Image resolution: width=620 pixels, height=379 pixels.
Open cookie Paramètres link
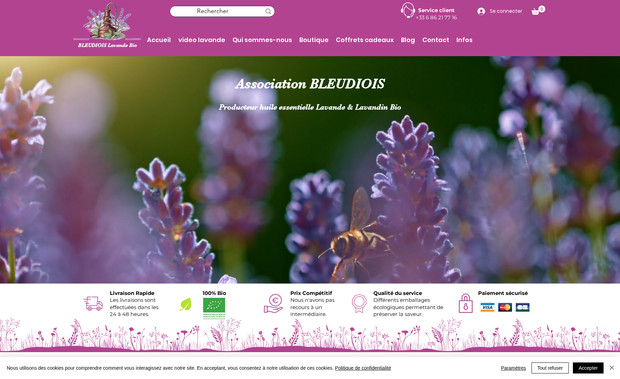[x=513, y=368]
